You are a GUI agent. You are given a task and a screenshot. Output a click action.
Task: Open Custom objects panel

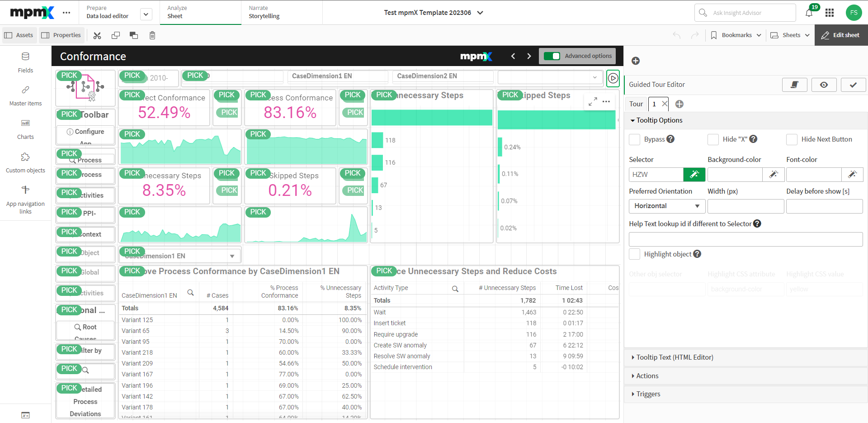(25, 163)
